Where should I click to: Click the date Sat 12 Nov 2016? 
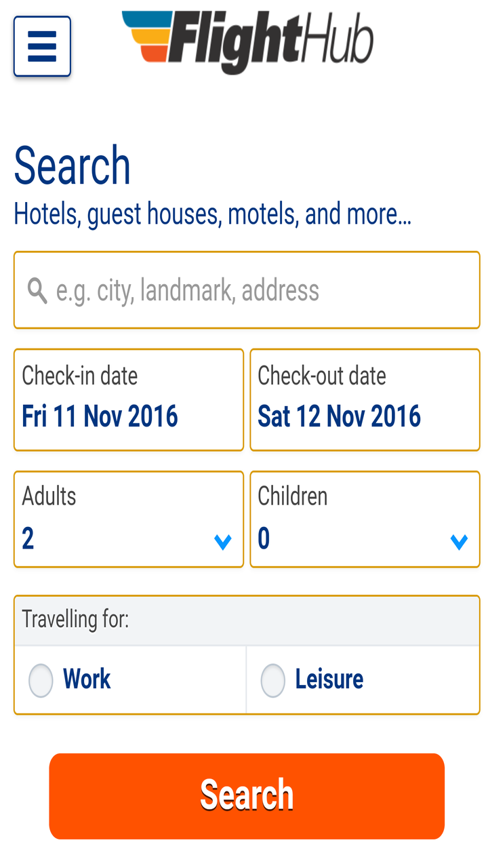pos(339,416)
